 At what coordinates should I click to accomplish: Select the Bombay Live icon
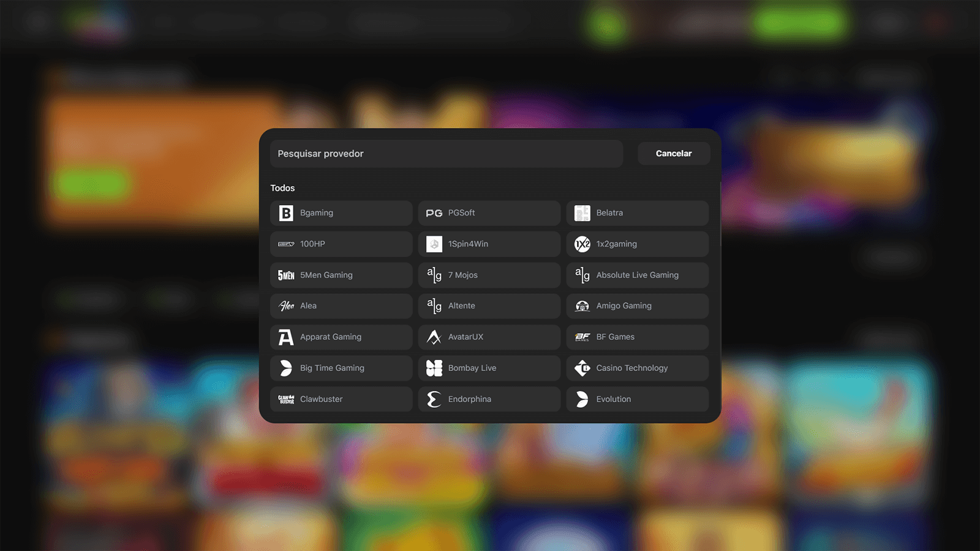[434, 368]
